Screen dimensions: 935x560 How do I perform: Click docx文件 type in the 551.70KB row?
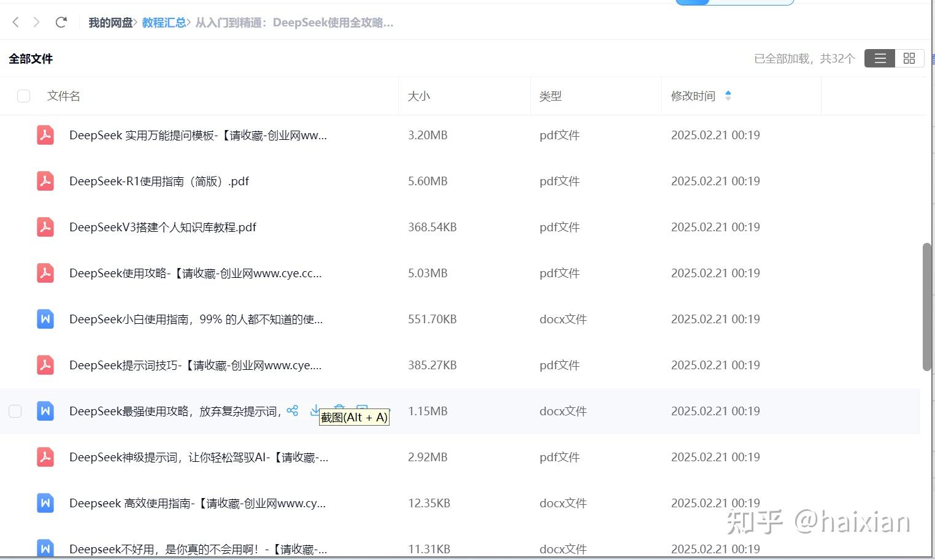[x=563, y=319]
